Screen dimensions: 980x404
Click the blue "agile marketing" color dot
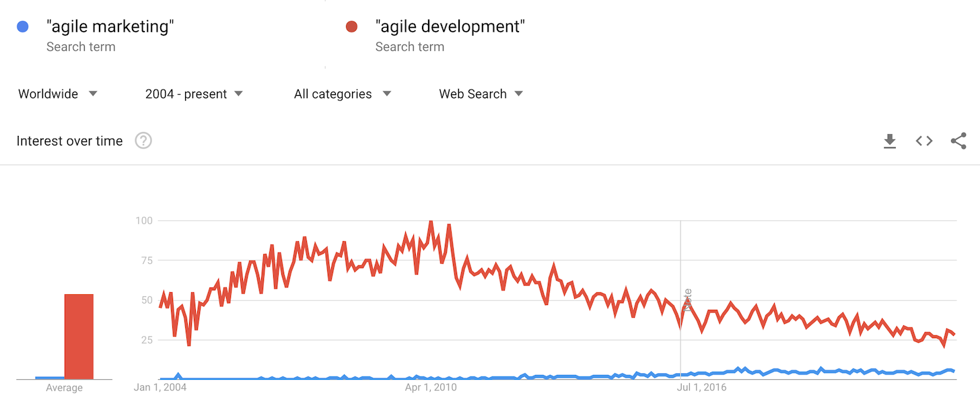[23, 27]
